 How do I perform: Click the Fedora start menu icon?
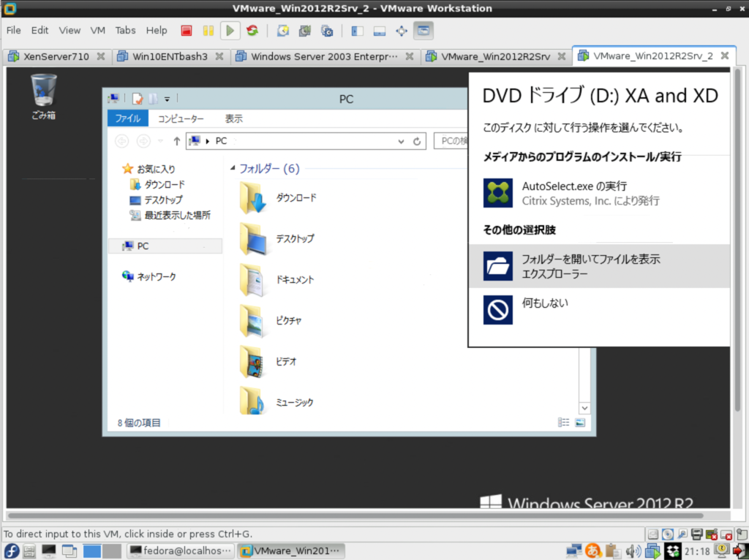click(x=12, y=551)
